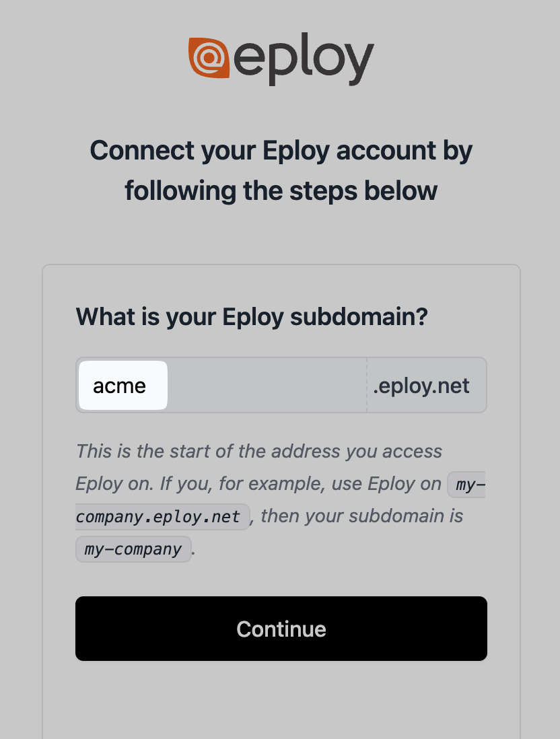The height and width of the screenshot is (739, 560).
Task: Click the eploy wordmark text in the logo
Action: pos(304,59)
